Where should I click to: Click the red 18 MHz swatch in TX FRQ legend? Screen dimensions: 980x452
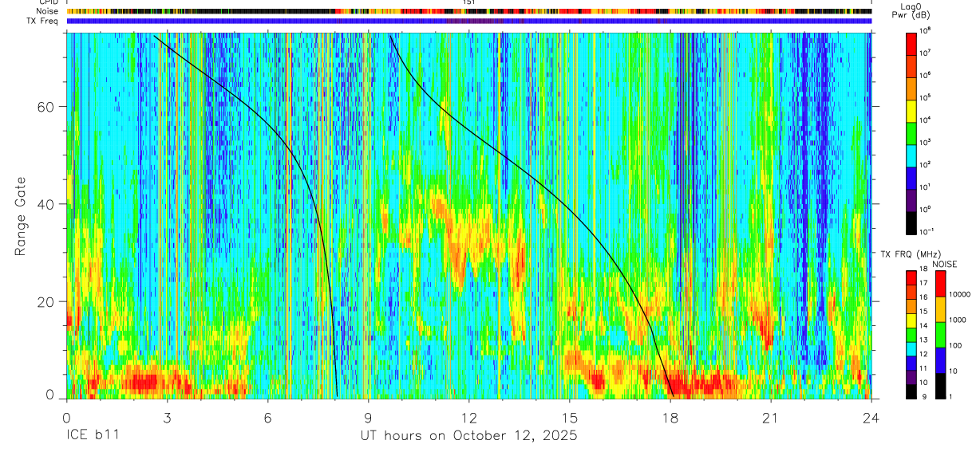911,277
